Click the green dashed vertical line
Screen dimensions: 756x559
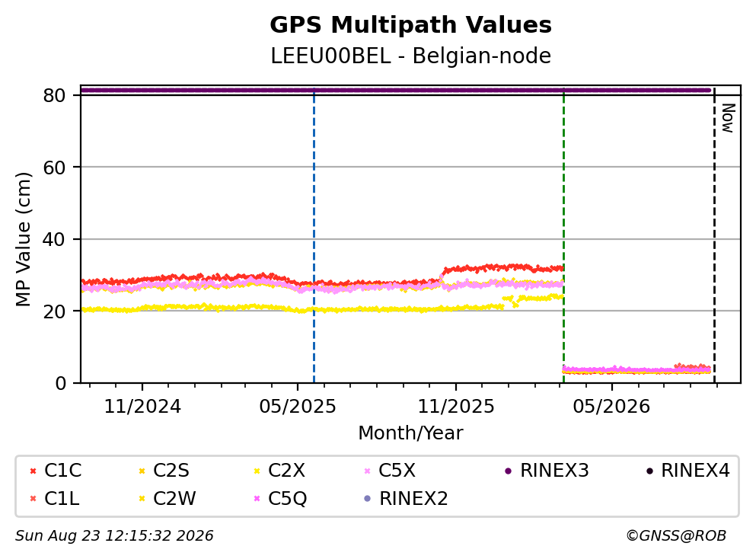coord(563,236)
